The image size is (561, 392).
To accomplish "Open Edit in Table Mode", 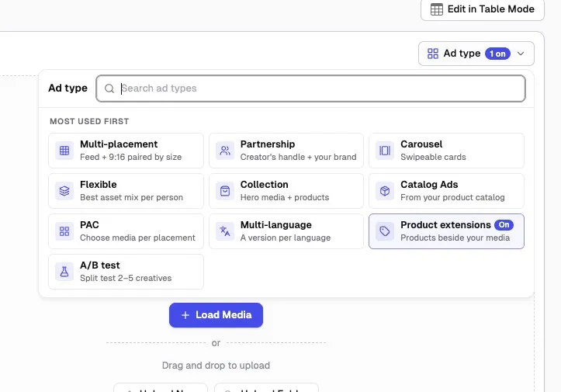I will (x=483, y=9).
